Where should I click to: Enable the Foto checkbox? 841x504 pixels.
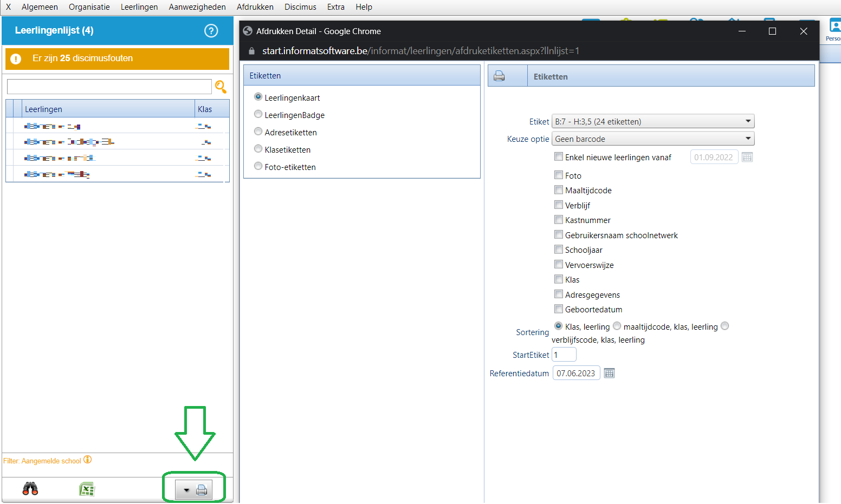click(559, 175)
